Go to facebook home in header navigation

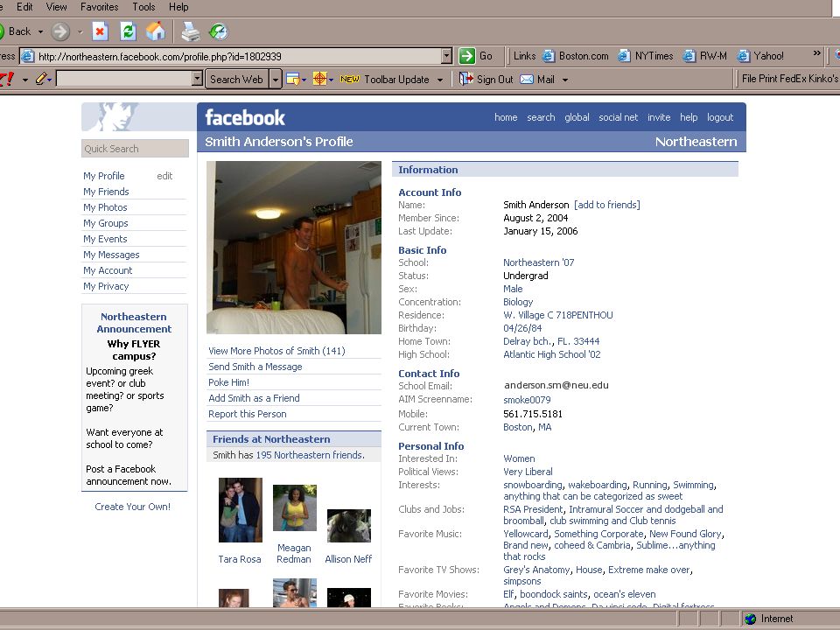pyautogui.click(x=506, y=117)
